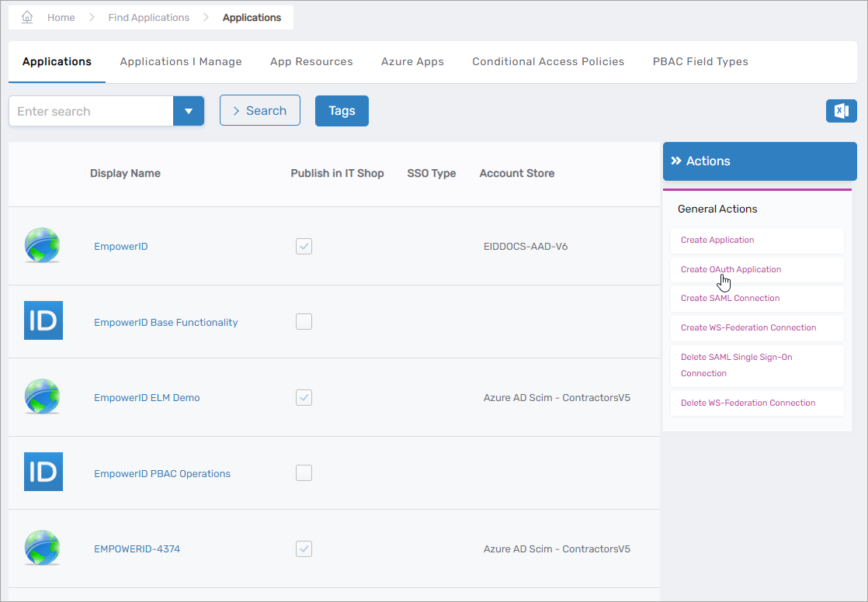Click the Home icon in breadcrumb
This screenshot has height=602, width=868.
click(27, 17)
